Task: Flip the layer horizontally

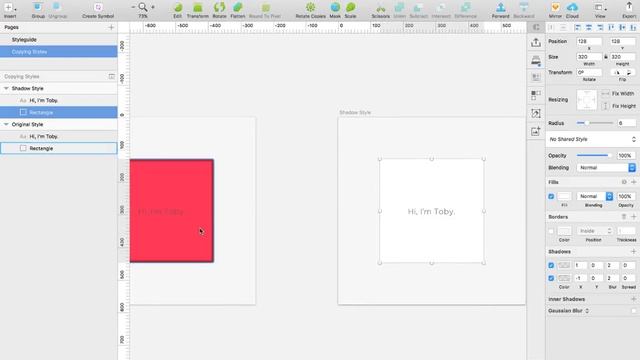Action: coord(617,72)
